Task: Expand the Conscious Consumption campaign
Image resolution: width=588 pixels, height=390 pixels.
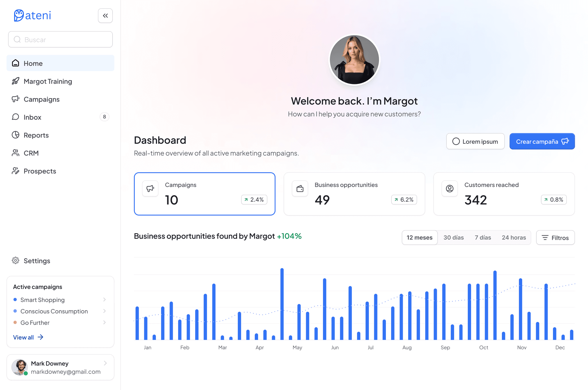Action: click(104, 311)
